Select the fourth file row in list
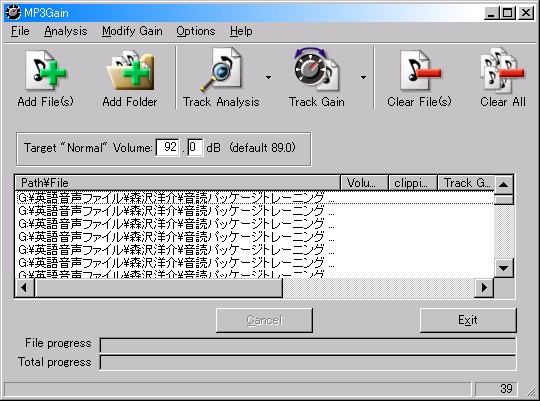 (x=255, y=237)
